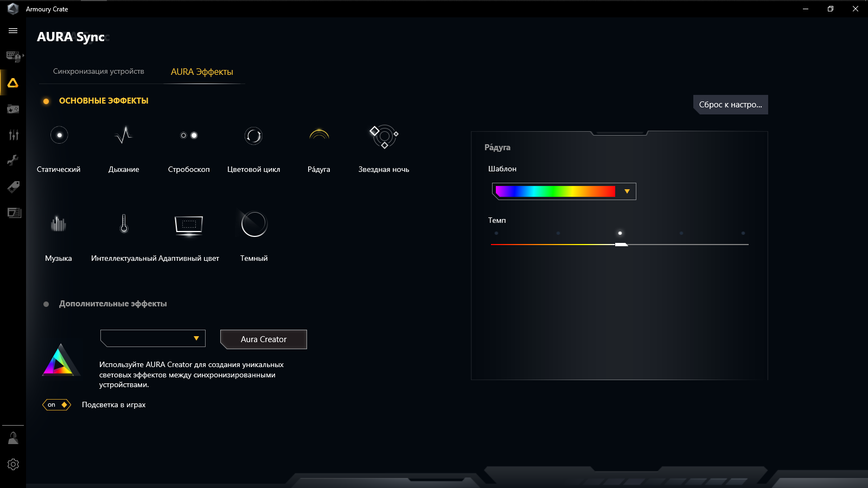
Task: Open the user profile icon
Action: (13, 438)
